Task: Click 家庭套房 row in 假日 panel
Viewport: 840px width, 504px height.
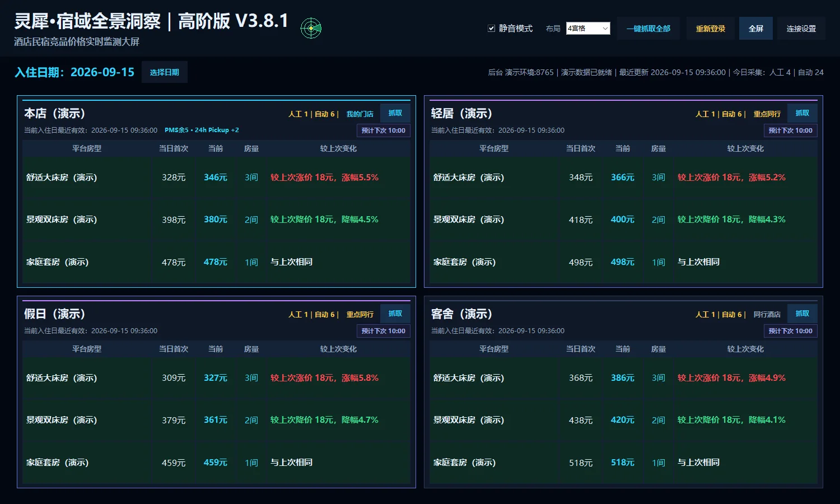Action: coord(216,463)
